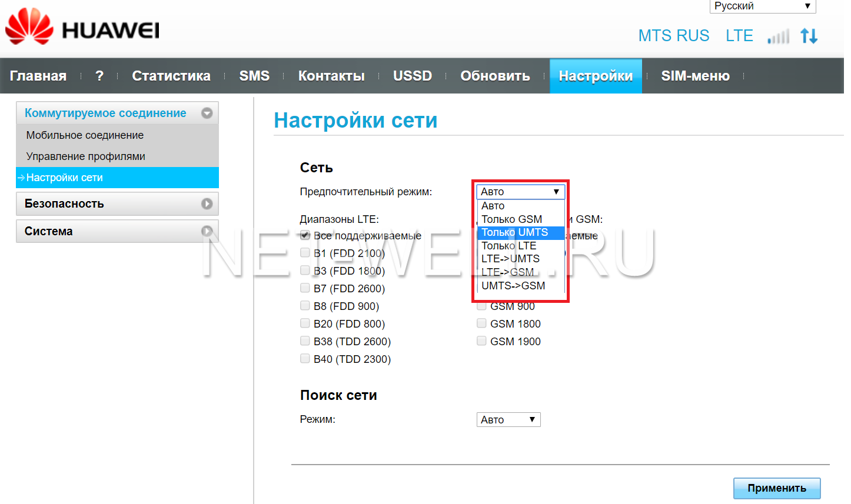
Task: Open the Предпочтительный режим dropdown
Action: 520,192
